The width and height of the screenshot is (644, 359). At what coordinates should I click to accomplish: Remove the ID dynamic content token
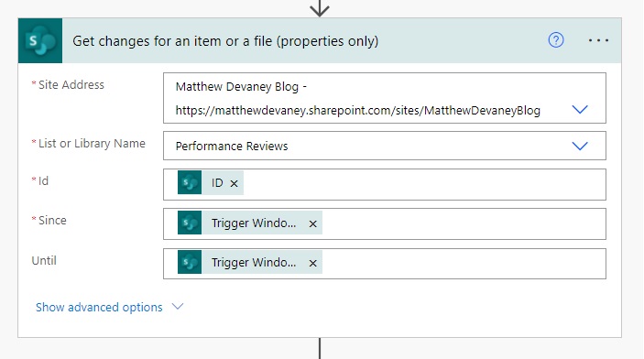(x=235, y=183)
